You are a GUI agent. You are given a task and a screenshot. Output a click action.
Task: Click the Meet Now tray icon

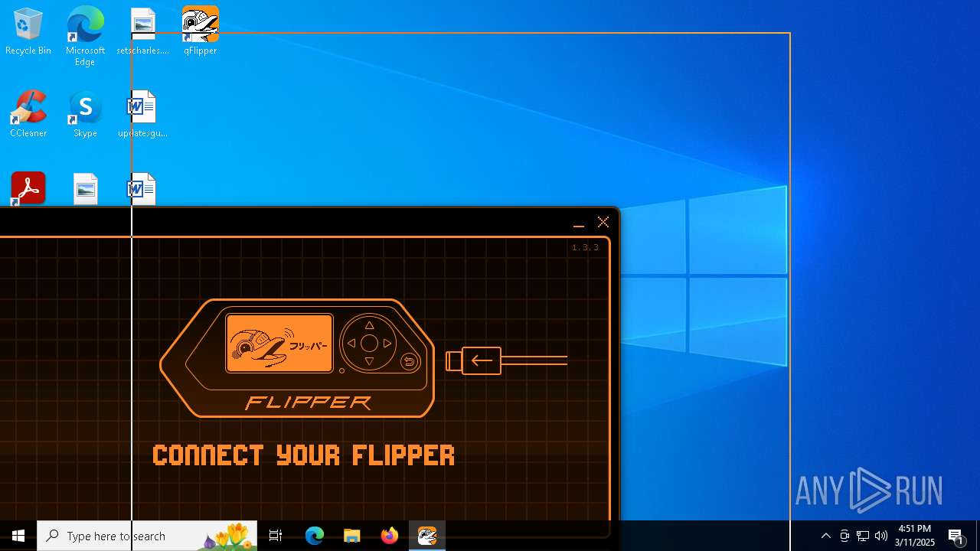tap(844, 536)
